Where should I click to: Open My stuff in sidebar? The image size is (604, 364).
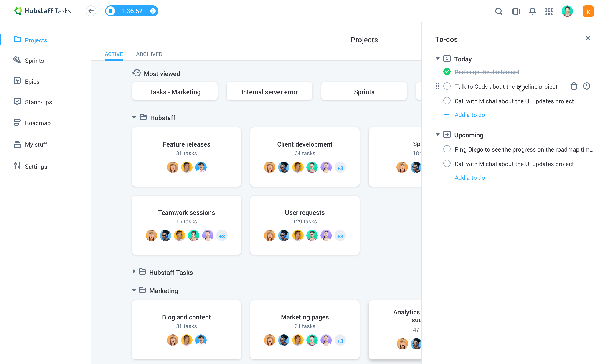pos(30,144)
